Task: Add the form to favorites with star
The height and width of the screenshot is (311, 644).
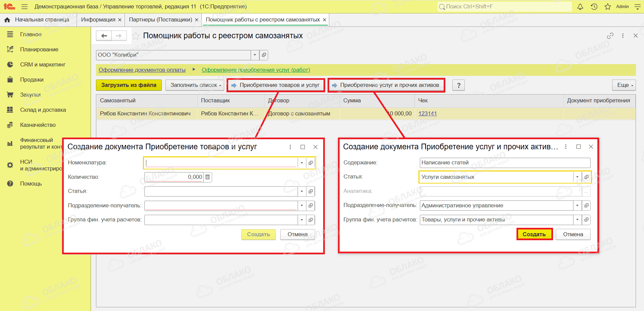Action: pyautogui.click(x=136, y=36)
